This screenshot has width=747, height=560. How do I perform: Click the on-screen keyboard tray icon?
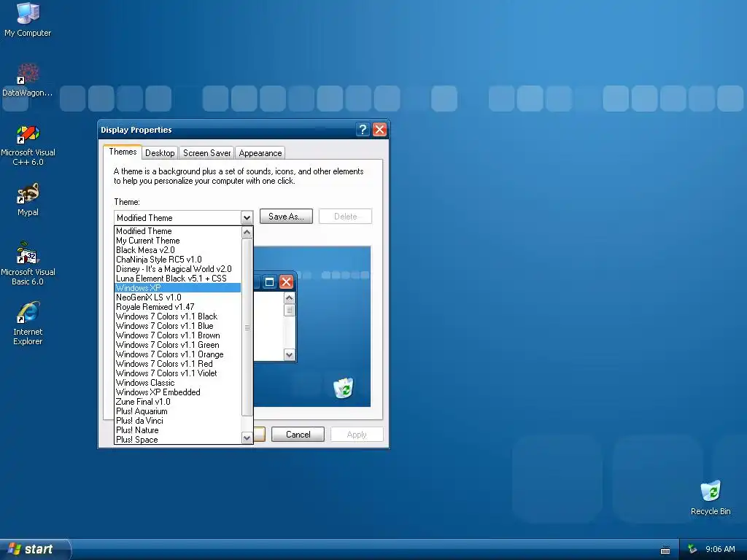[x=665, y=550]
